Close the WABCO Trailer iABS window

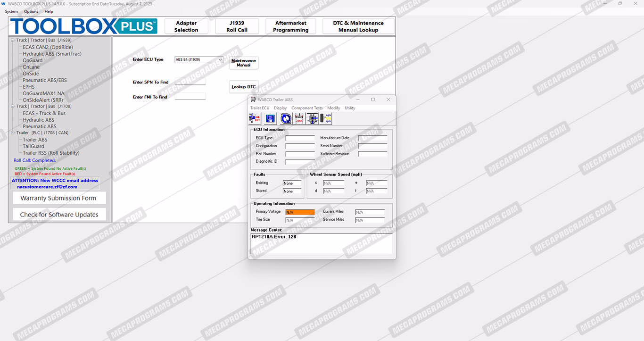point(388,100)
